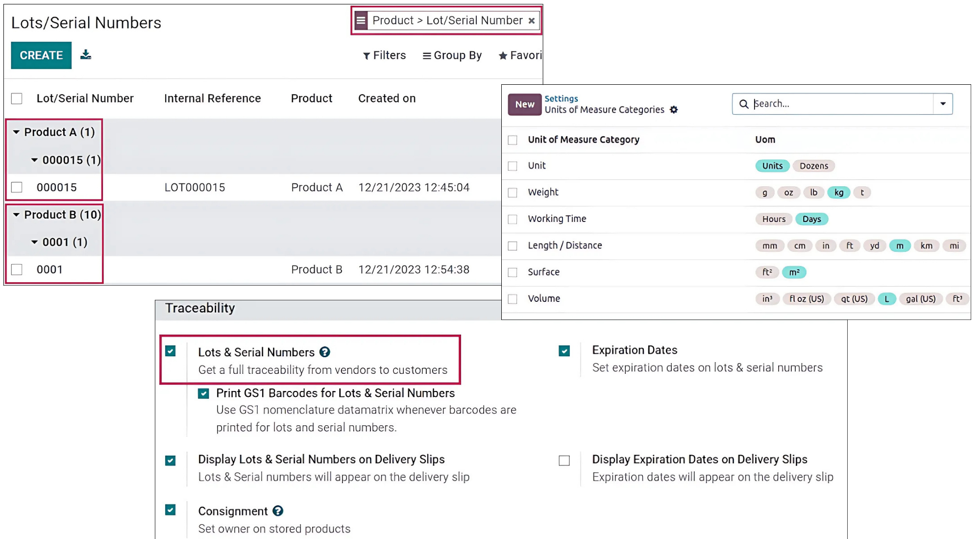Toggle Print GS1 Barcodes for Lots checkbox
The height and width of the screenshot is (539, 980).
tap(203, 393)
